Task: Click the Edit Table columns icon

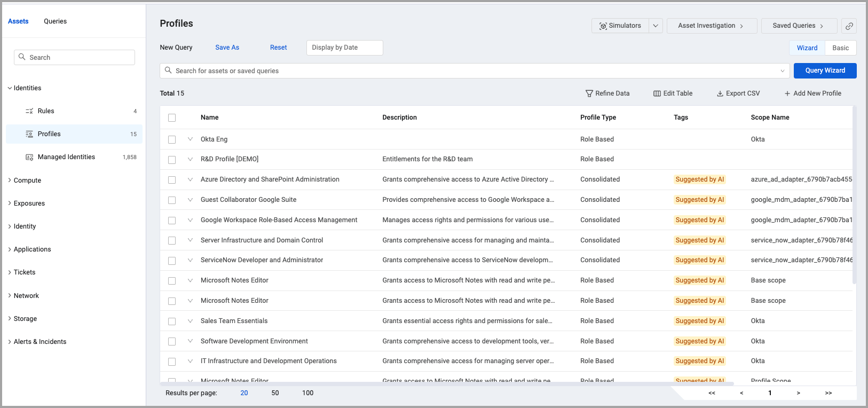Action: click(657, 93)
